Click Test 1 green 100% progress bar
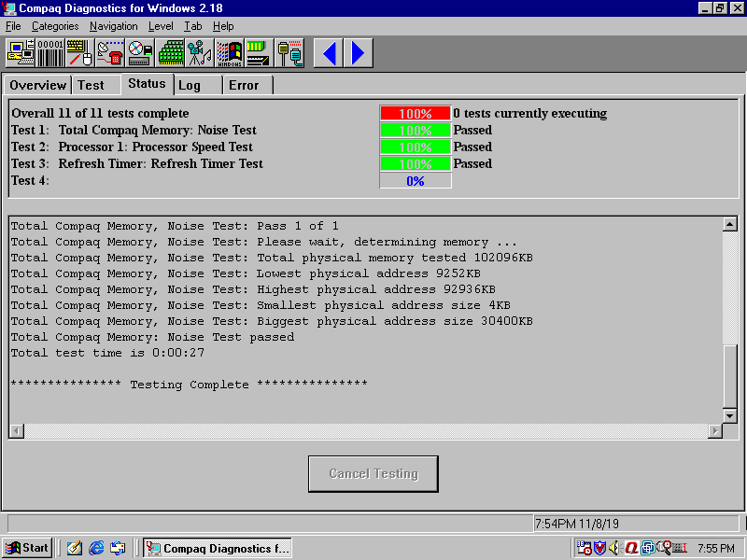747x560 pixels. coord(416,130)
